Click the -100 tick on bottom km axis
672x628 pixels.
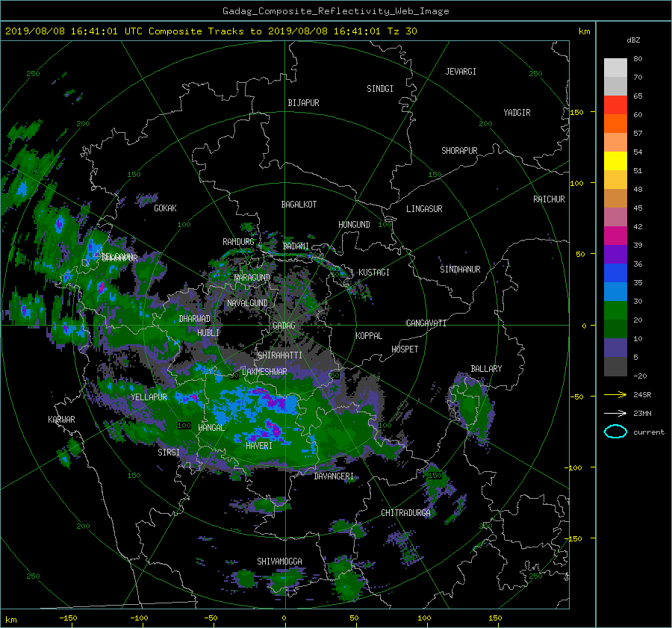tap(139, 618)
